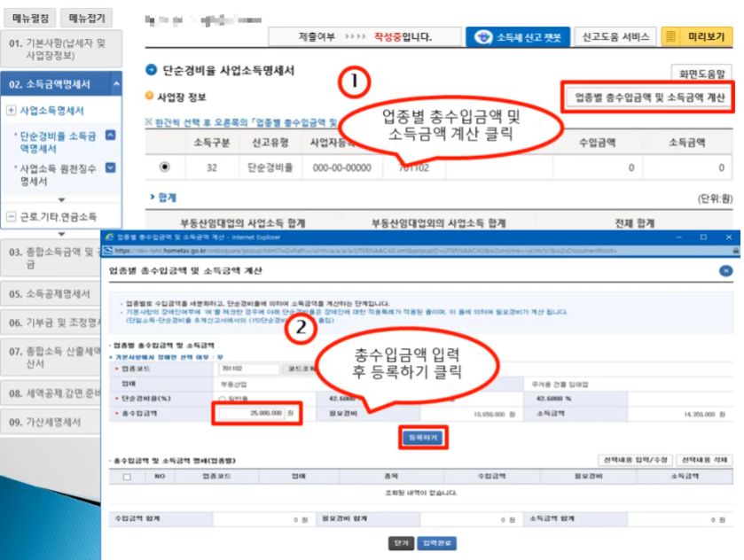
Task: Click cell 000-00-00000 in 사업자등록번호 column
Action: tap(341, 167)
